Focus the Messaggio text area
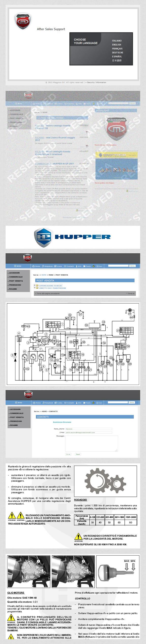Image resolution: width=146 pixels, height=644 pixels. coord(91,444)
